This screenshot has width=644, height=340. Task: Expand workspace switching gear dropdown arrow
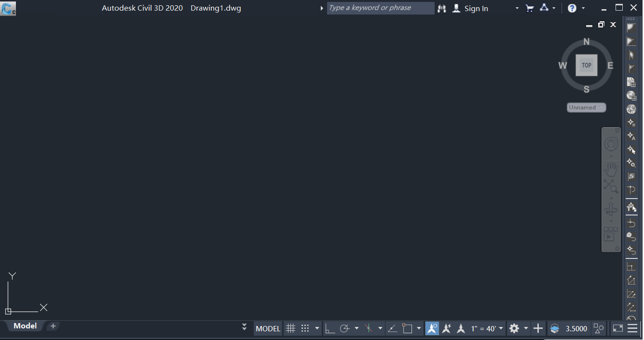tap(526, 328)
